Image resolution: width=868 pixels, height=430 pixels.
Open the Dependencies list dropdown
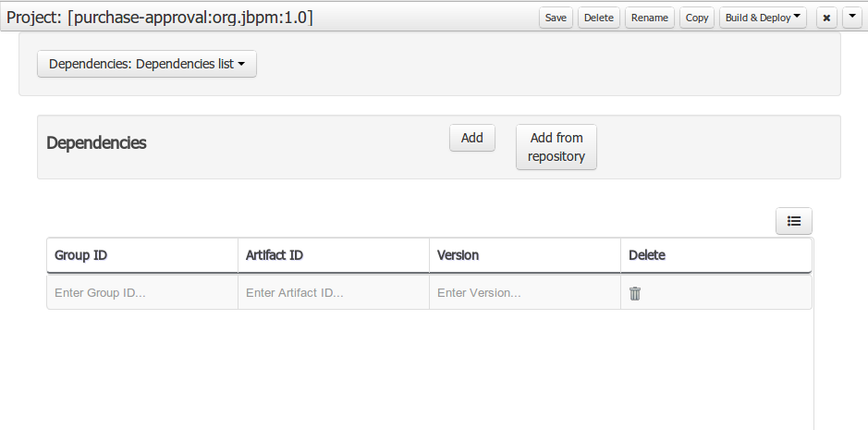click(147, 64)
